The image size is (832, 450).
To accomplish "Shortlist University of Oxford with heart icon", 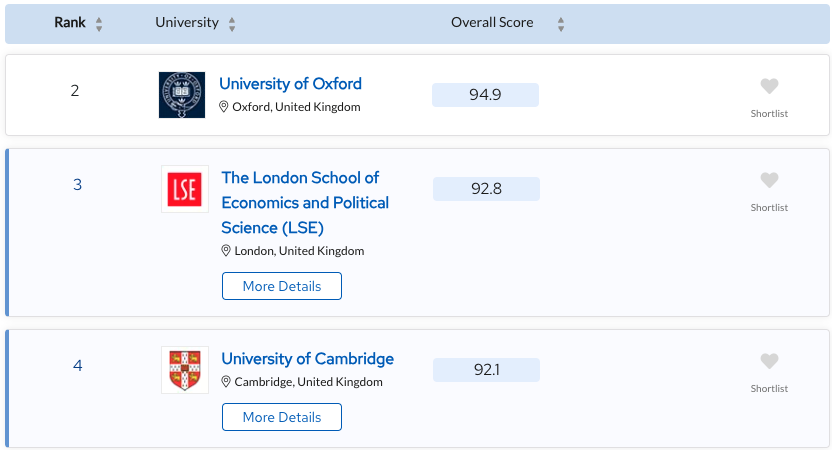I will pos(769,86).
